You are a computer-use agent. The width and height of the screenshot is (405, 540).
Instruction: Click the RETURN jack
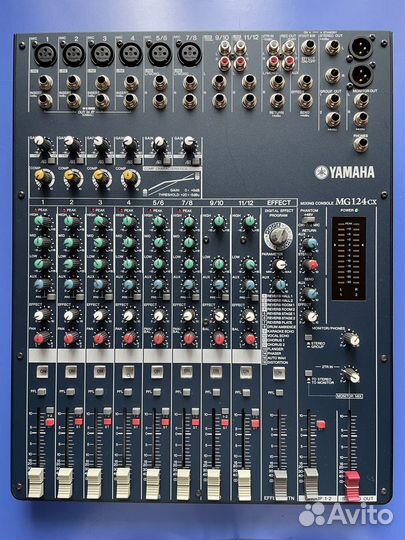tap(277, 101)
